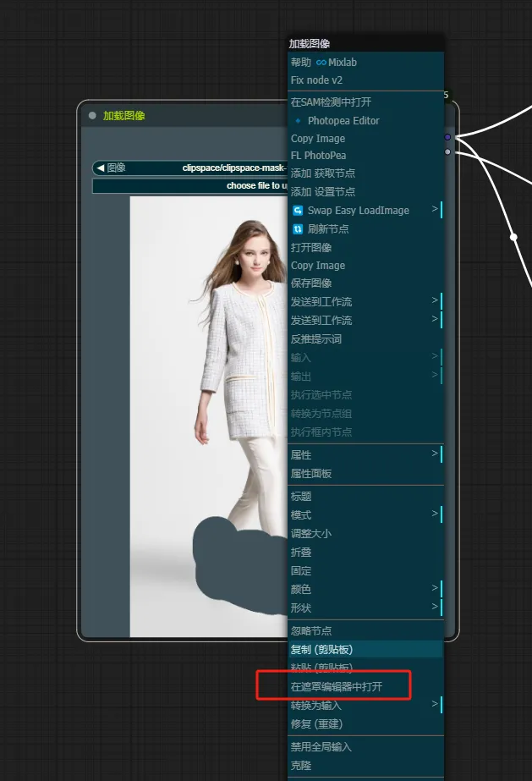The height and width of the screenshot is (781, 532).
Task: Click the previous image arrow in the image selector
Action: click(x=100, y=168)
